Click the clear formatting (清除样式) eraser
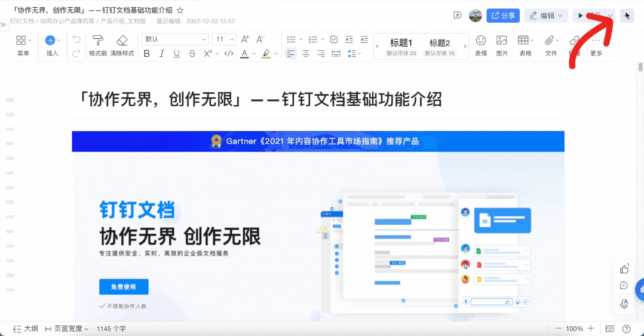This screenshot has width=644, height=336. click(x=122, y=41)
